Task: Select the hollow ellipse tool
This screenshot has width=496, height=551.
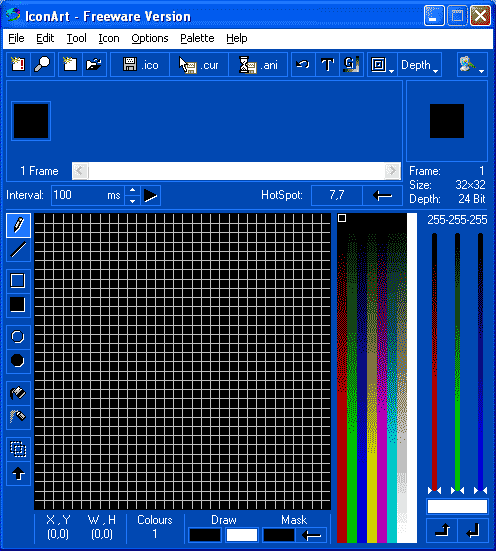Action: click(x=18, y=337)
